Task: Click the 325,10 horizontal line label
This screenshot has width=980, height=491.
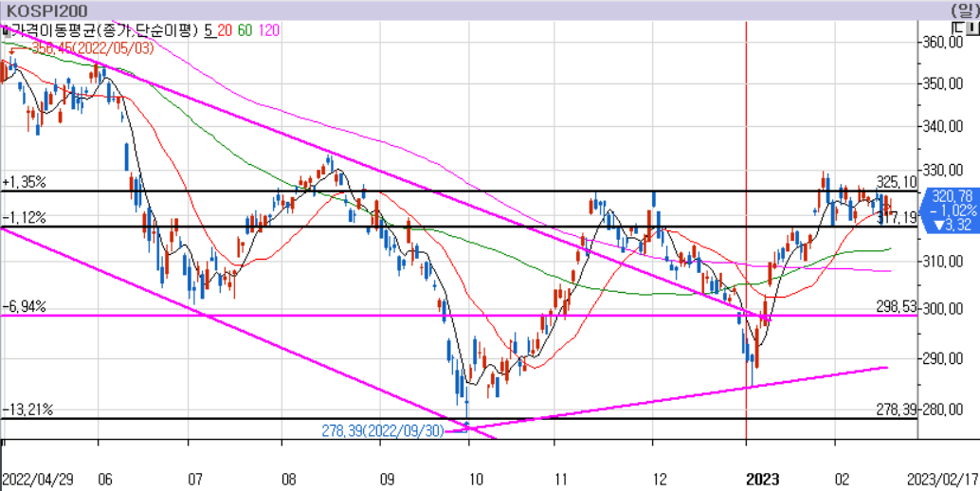Action: [x=896, y=182]
